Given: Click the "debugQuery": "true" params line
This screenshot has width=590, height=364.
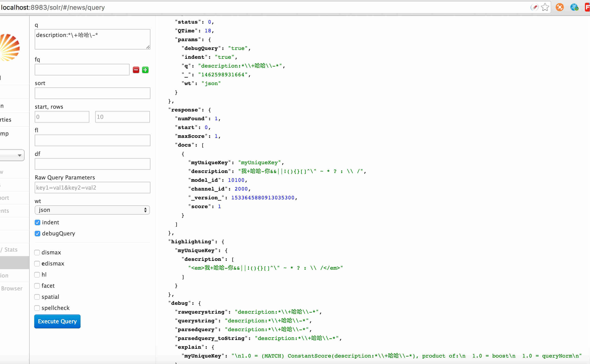Looking at the screenshot, I should [x=216, y=48].
